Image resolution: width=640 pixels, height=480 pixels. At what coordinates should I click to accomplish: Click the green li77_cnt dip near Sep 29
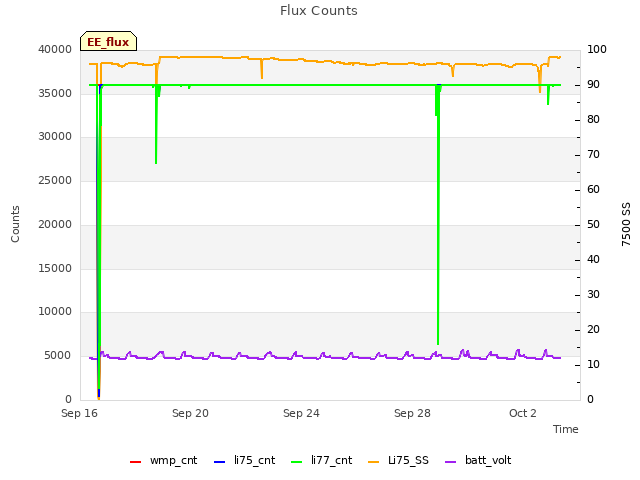click(x=438, y=215)
